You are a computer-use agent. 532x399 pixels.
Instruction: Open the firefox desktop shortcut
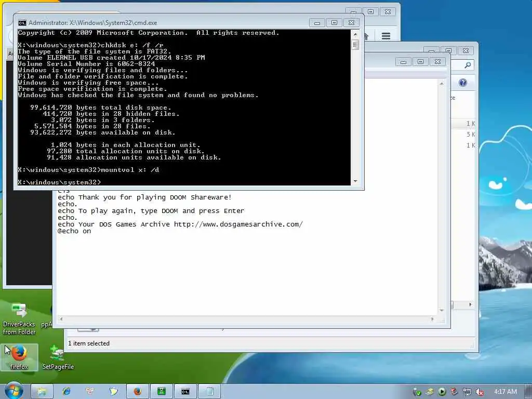(x=19, y=357)
